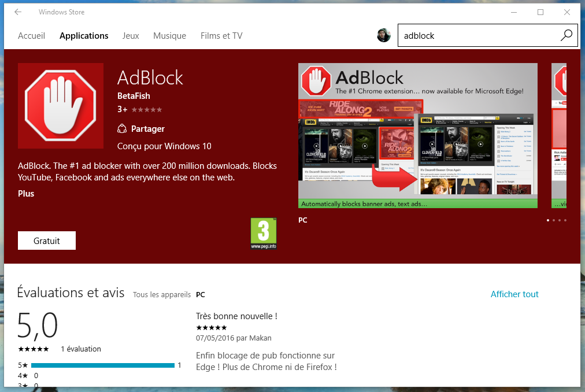Image resolution: width=585 pixels, height=392 pixels.
Task: Click the app star rating under BetaFish
Action: [x=147, y=109]
